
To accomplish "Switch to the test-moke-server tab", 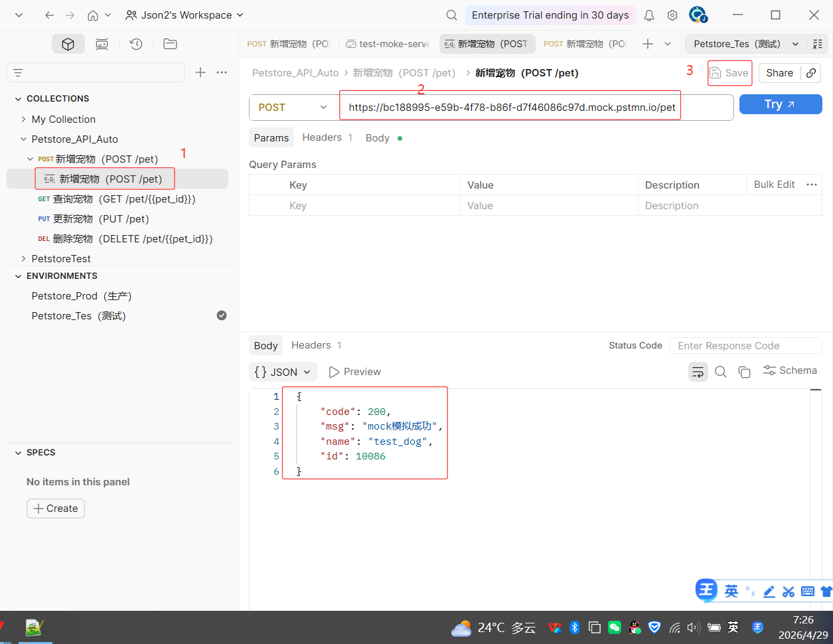I will tap(388, 44).
